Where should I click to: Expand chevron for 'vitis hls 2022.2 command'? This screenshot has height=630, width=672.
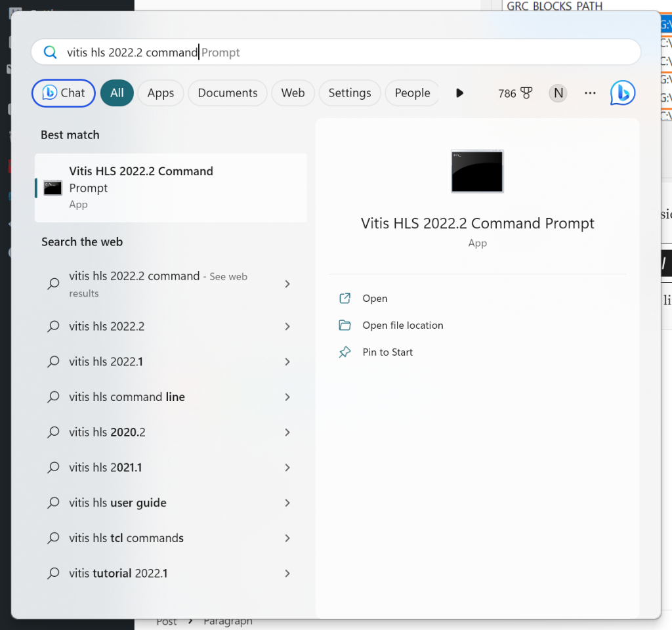point(287,284)
